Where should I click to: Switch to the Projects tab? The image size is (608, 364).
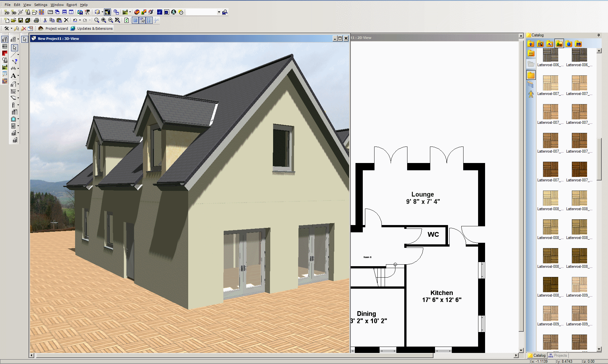pos(558,355)
